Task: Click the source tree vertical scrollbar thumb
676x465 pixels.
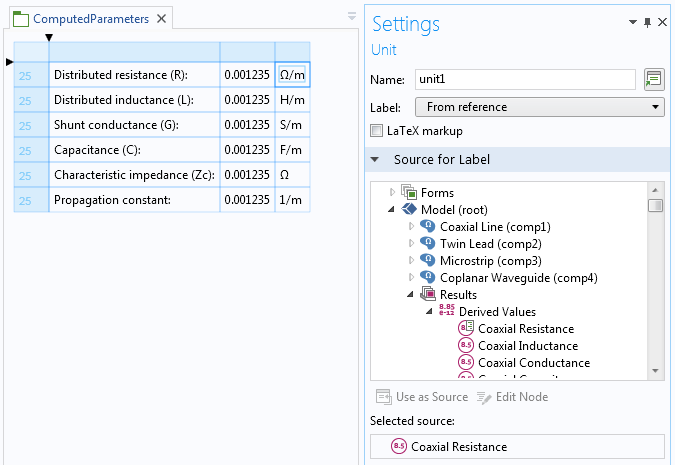Action: 655,206
